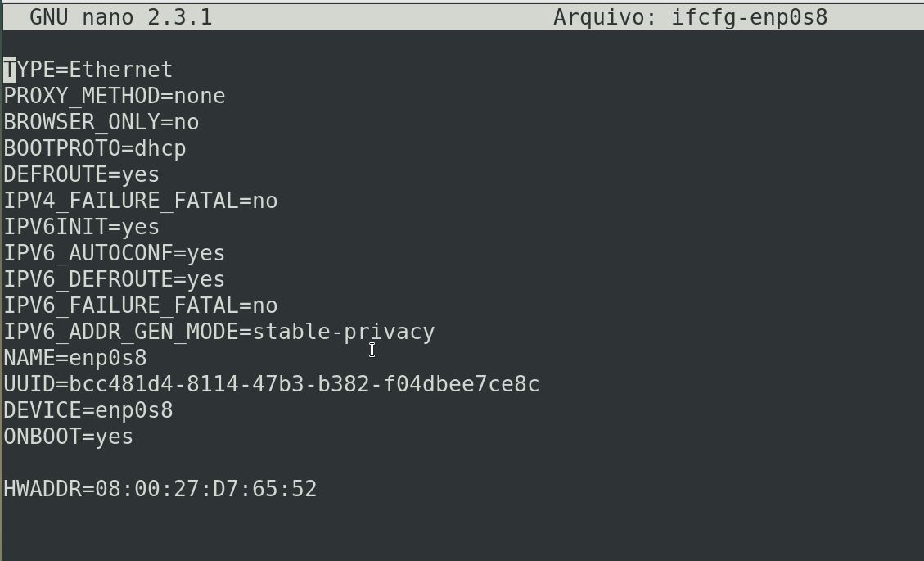Select the DEFROUTE=yes line

click(x=82, y=174)
